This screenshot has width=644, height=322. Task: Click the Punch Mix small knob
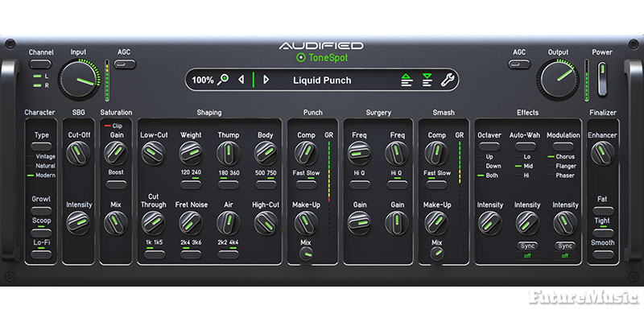click(307, 254)
